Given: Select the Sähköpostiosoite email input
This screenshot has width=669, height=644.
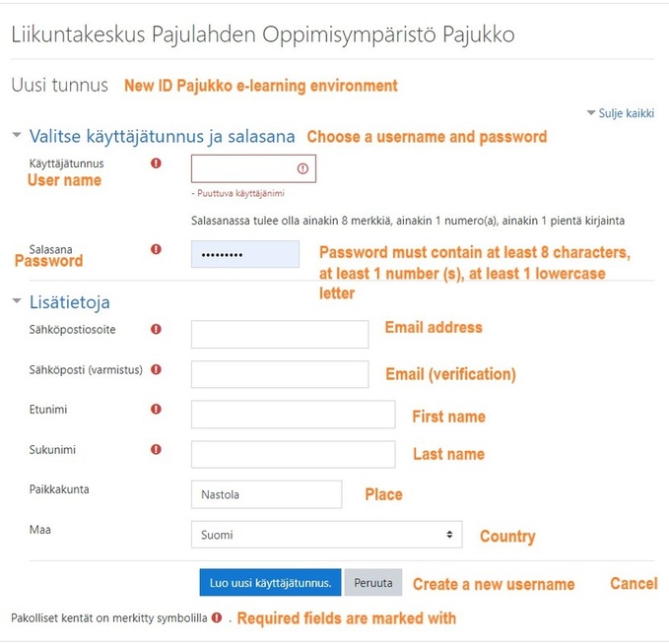Looking at the screenshot, I should coord(280,334).
